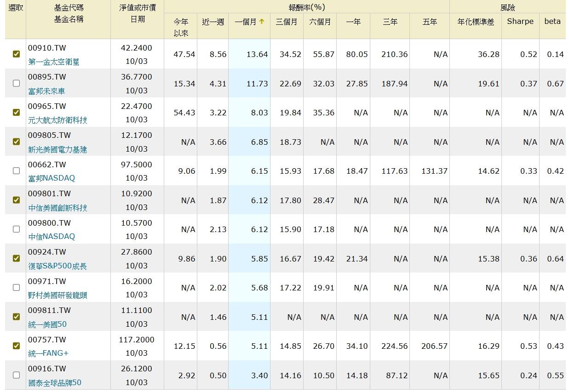Check the 00895.TW fund checkbox
569x392 pixels.
tap(16, 83)
